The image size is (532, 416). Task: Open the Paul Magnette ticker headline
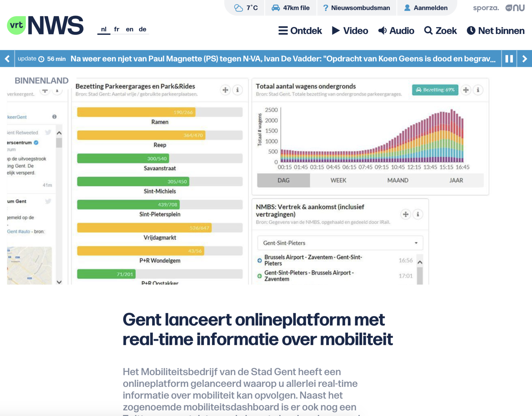283,59
